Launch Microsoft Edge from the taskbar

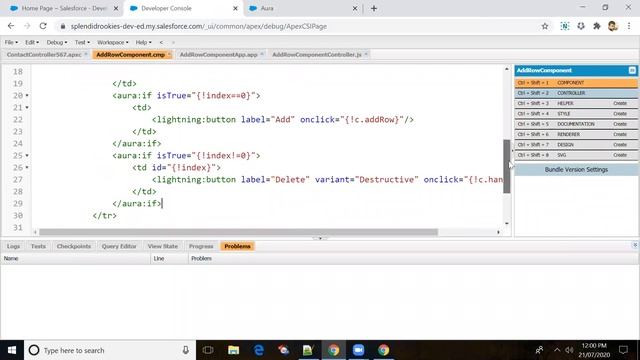coord(259,350)
